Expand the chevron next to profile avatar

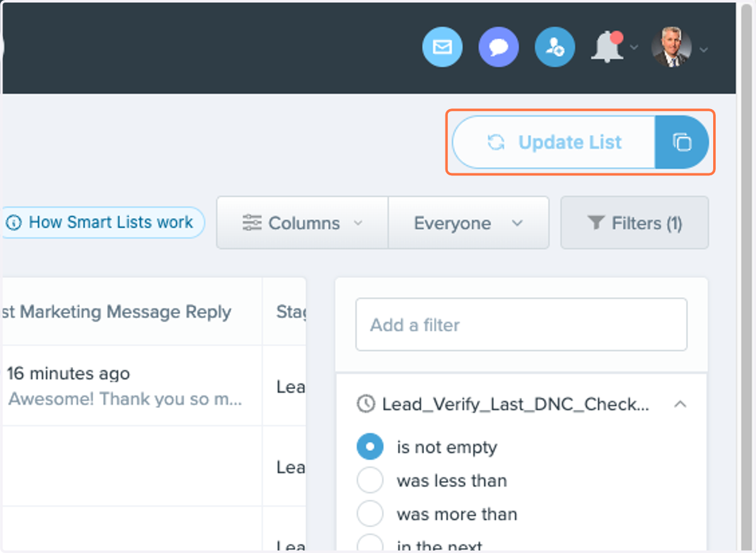coord(704,49)
